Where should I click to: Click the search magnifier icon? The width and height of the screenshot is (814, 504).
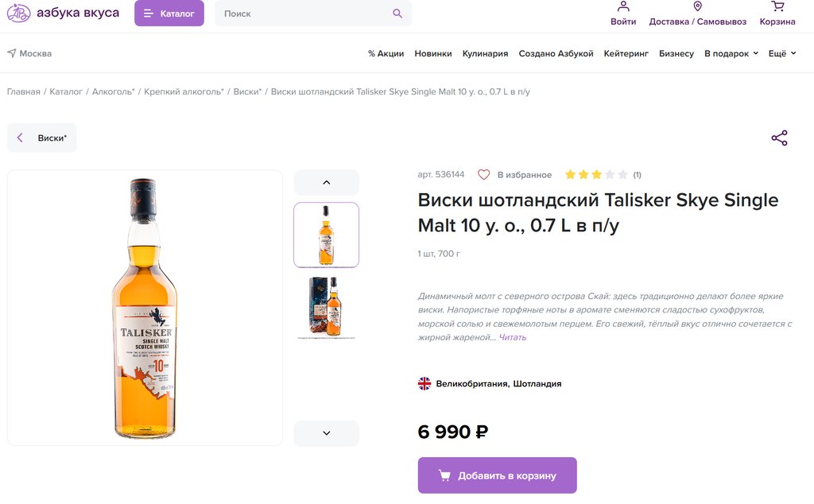(x=397, y=14)
